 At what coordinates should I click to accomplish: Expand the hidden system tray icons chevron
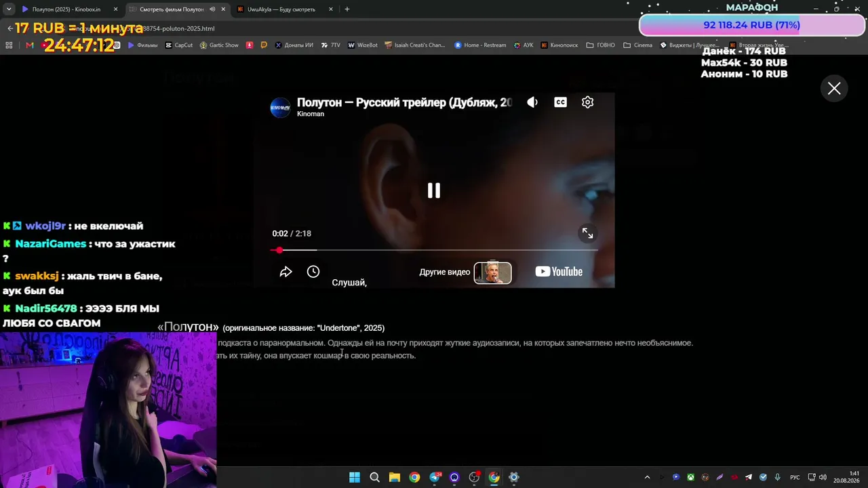tap(647, 477)
